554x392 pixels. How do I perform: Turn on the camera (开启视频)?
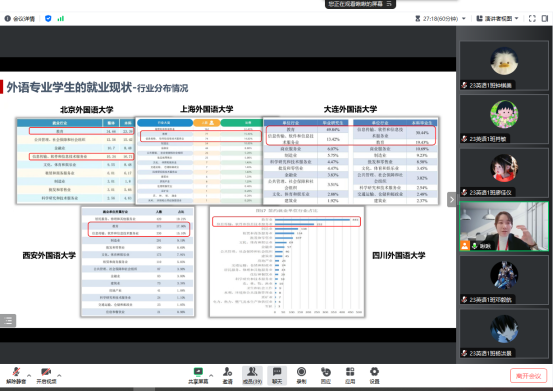pos(46,375)
